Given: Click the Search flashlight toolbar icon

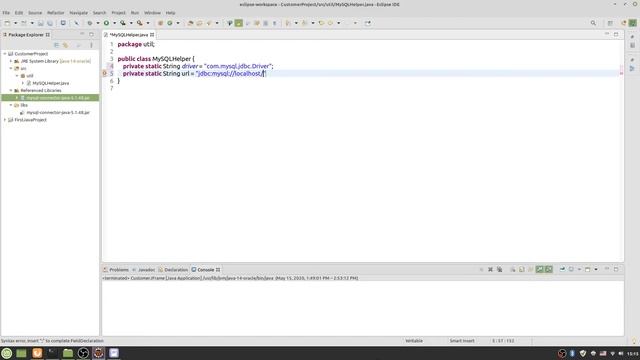Looking at the screenshot, I should click(x=209, y=23).
